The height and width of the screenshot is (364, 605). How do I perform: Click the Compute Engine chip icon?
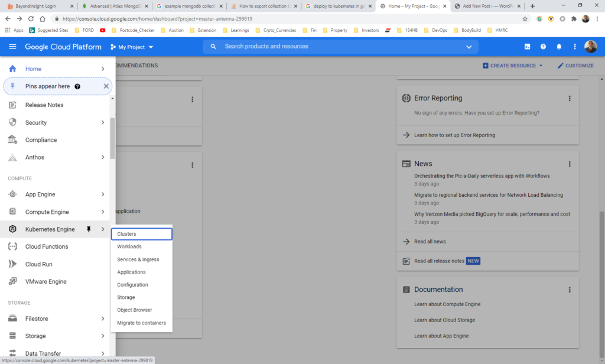coord(12,212)
